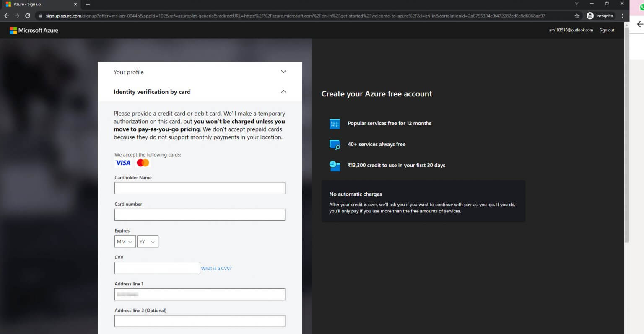The image size is (644, 334).
Task: Click the We accept the following cards text
Action: (148, 155)
